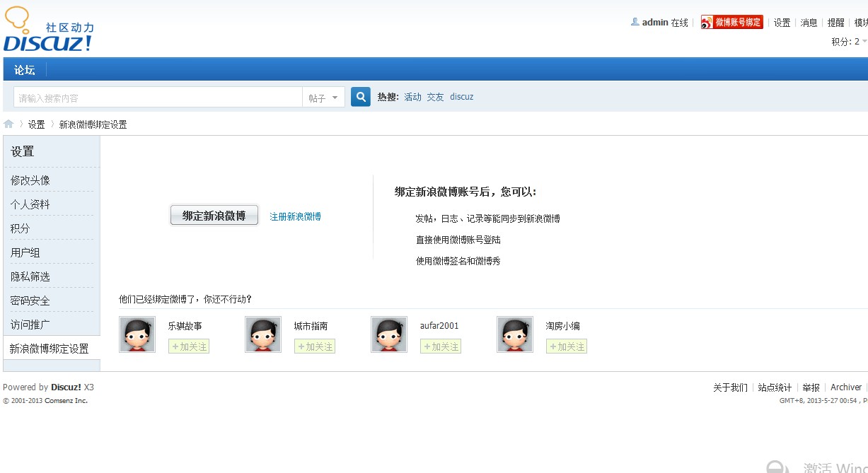
Task: Select 修改头像 in settings sidebar
Action: 30,180
